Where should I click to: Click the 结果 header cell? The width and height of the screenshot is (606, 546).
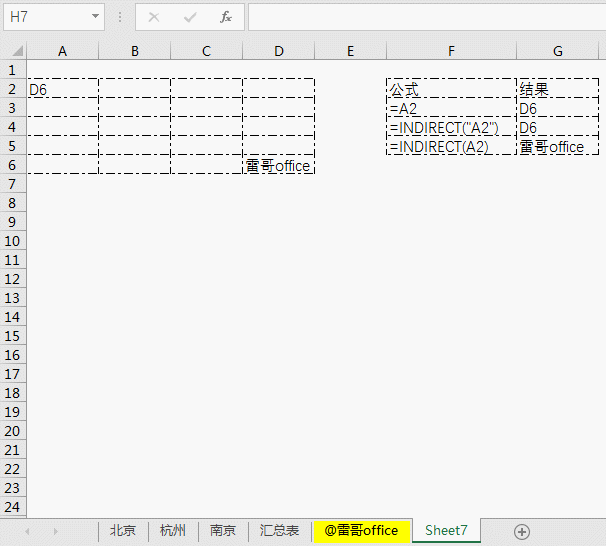point(558,89)
